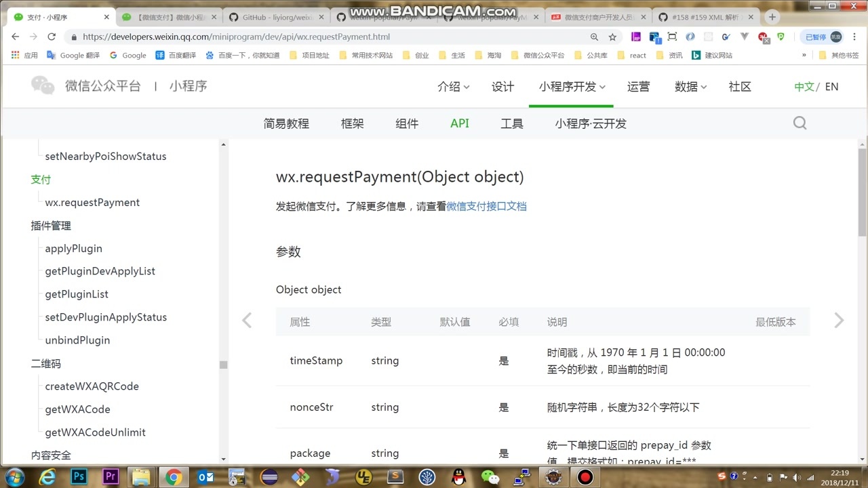
Task: Click the sidebar scrollbar down arrow
Action: (223, 459)
